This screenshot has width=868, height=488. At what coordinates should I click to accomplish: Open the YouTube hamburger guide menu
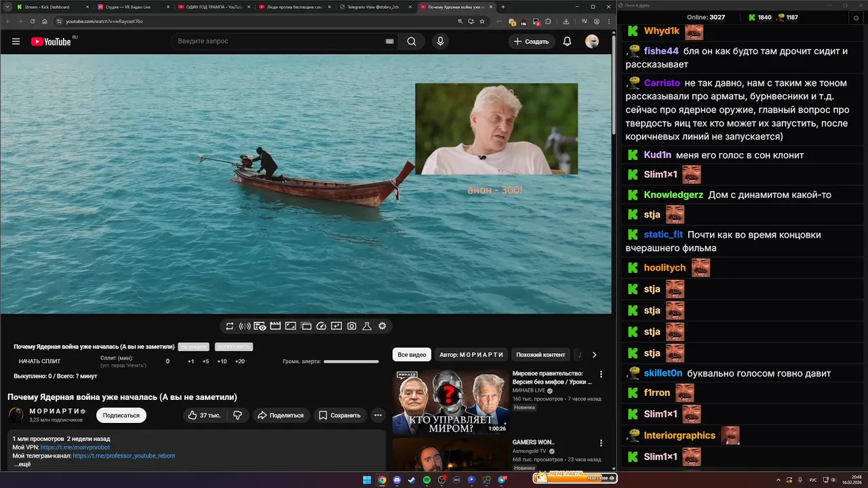16,41
